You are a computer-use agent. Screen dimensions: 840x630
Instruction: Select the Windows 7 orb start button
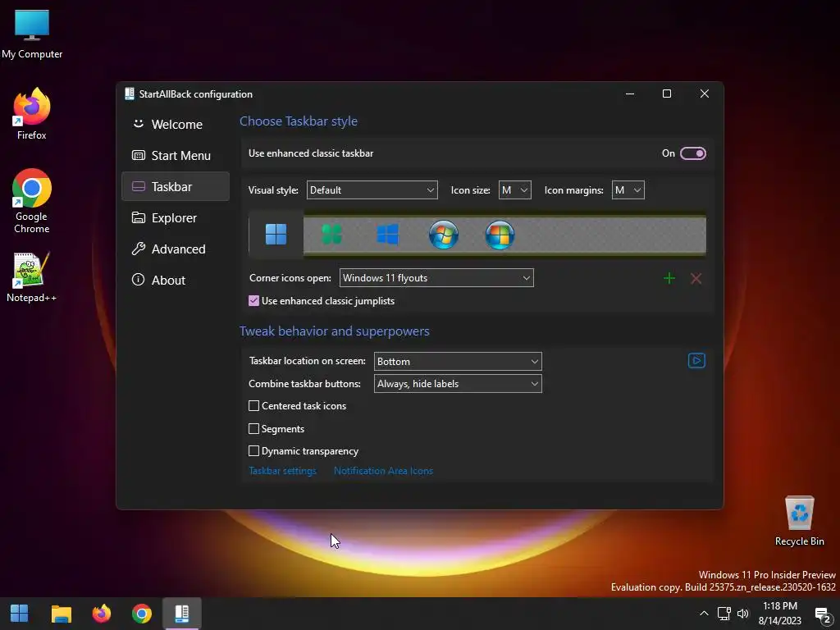444,235
